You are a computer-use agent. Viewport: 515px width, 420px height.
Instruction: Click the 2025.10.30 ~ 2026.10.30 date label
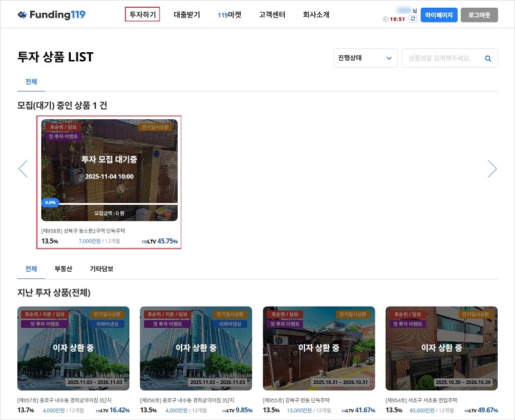click(463, 382)
